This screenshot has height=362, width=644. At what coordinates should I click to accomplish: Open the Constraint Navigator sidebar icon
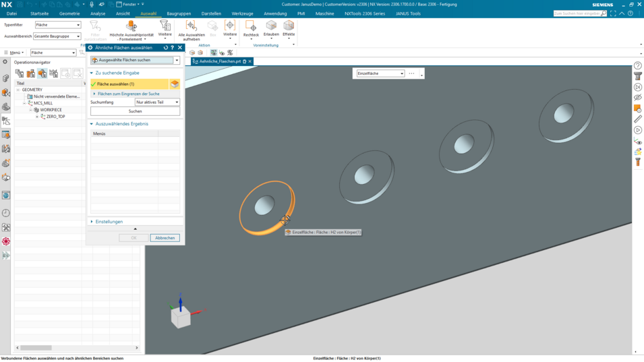(x=6, y=93)
